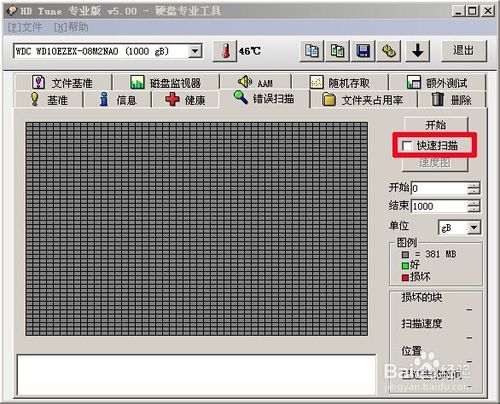The width and height of the screenshot is (500, 404).
Task: Click the empty scan log text area
Action: (x=196, y=375)
